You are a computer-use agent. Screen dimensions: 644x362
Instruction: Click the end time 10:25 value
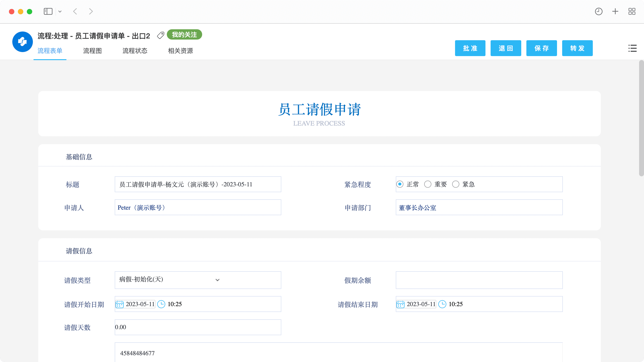[455, 304]
